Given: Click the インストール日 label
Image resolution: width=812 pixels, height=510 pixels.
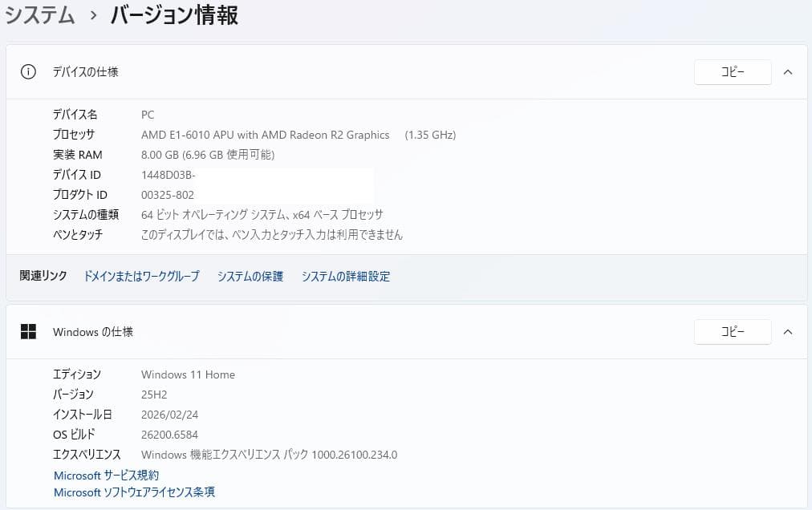Looking at the screenshot, I should (82, 415).
